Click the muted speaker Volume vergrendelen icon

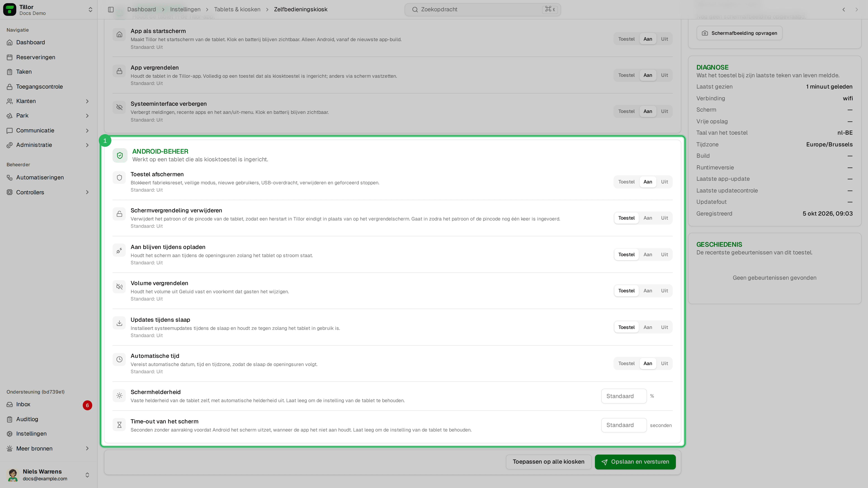119,287
